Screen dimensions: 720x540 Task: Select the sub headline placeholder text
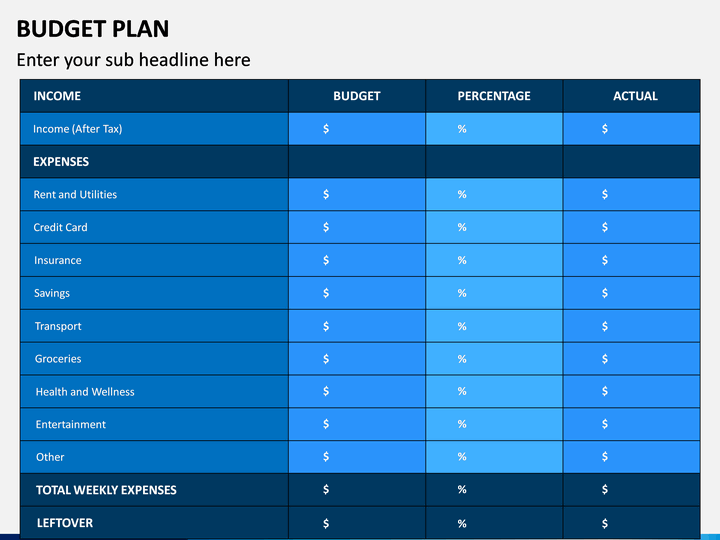134,60
